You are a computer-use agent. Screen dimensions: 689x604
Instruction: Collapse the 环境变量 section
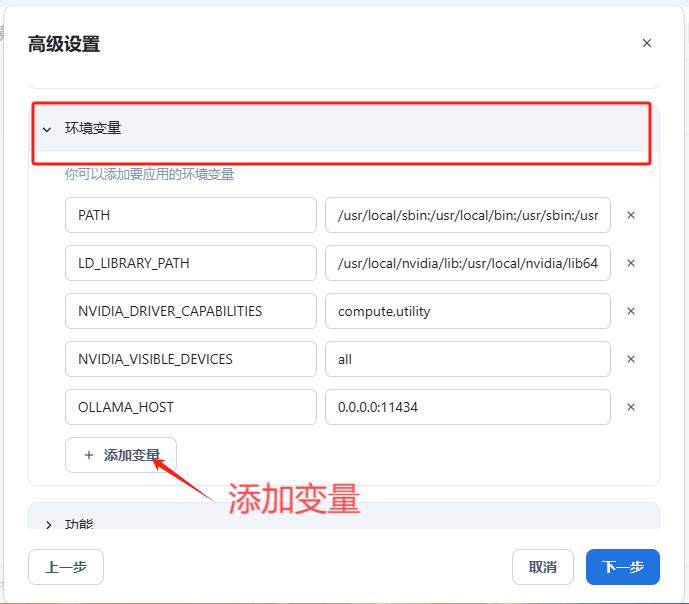coord(47,129)
